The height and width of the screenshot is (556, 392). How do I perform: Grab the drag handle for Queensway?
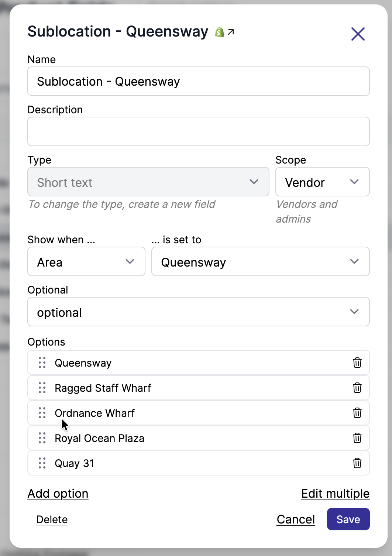point(42,363)
